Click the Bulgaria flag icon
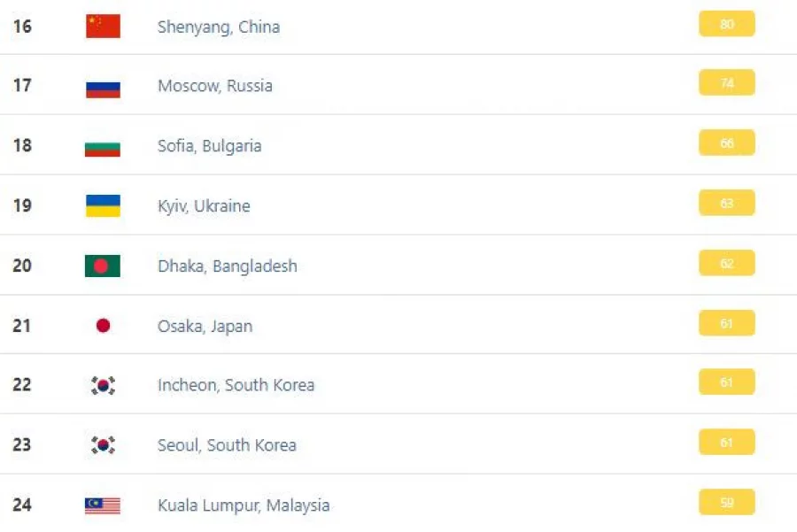The image size is (797, 532). (103, 150)
